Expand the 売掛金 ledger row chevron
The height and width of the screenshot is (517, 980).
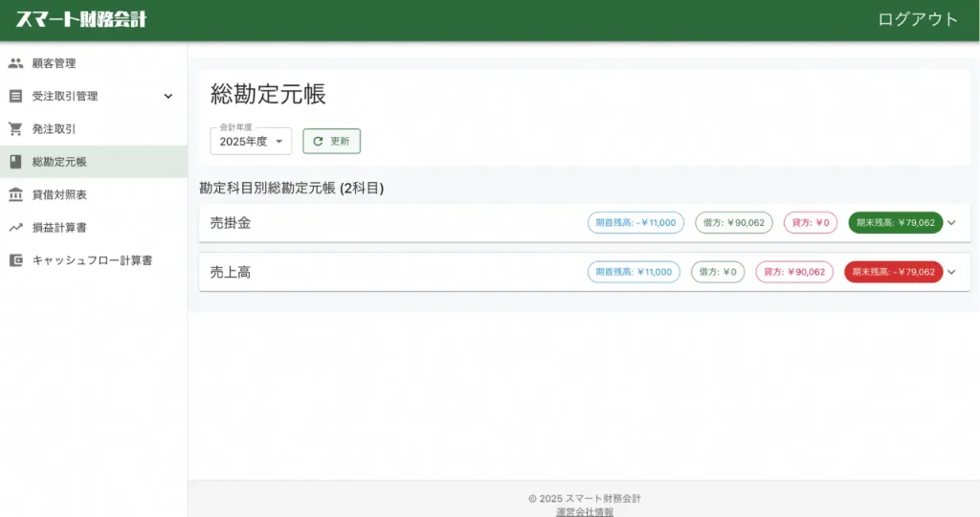(951, 222)
